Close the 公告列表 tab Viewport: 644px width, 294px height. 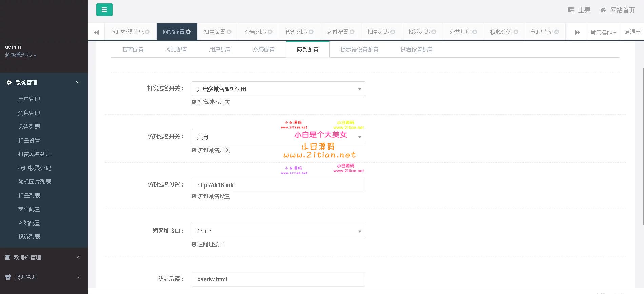[x=270, y=32]
